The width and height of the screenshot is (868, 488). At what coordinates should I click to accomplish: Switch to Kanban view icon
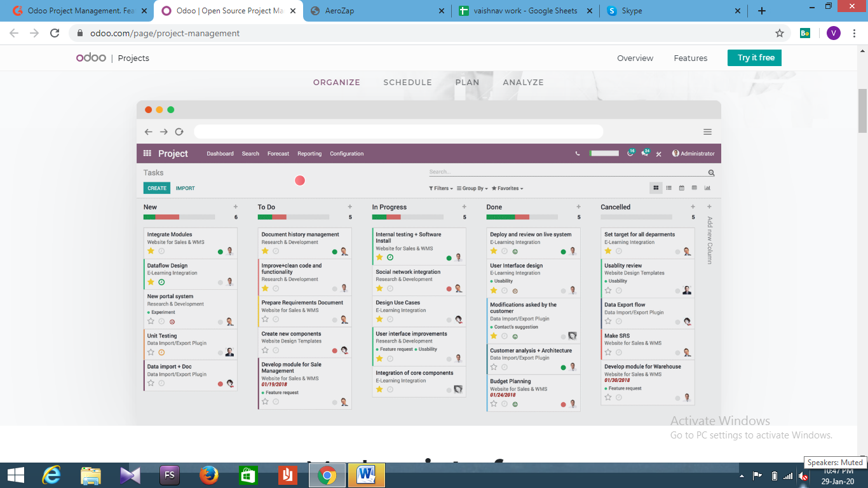click(656, 188)
